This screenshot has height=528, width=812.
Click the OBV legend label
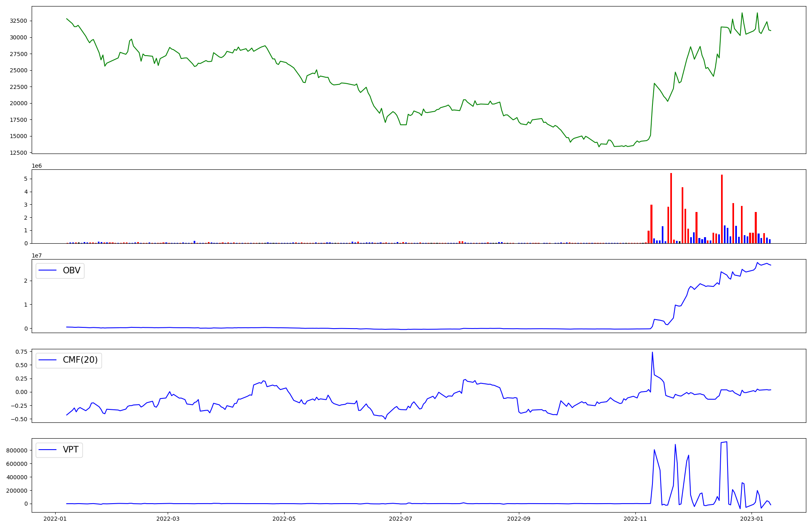pyautogui.click(x=71, y=270)
